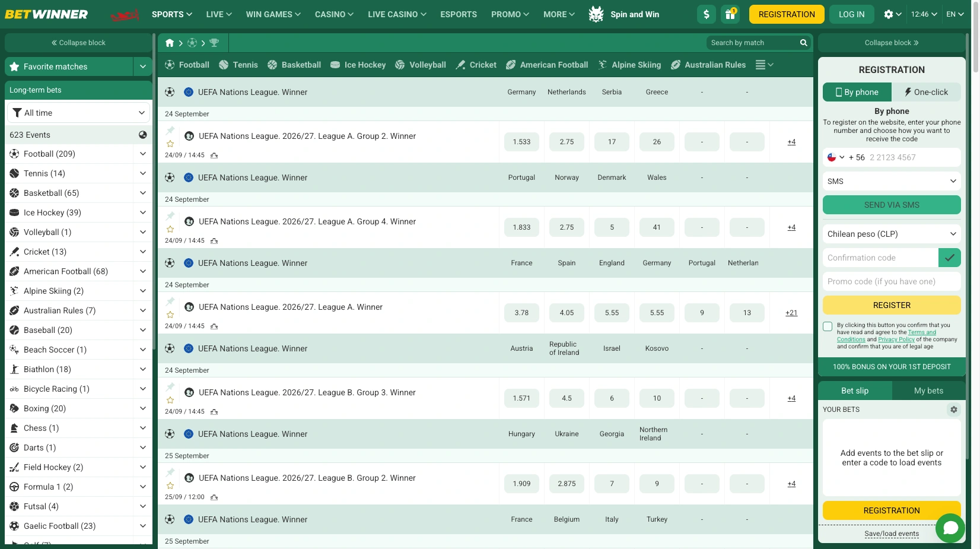Click stats icon for League B Group 3
980x549 pixels.
pyautogui.click(x=214, y=412)
